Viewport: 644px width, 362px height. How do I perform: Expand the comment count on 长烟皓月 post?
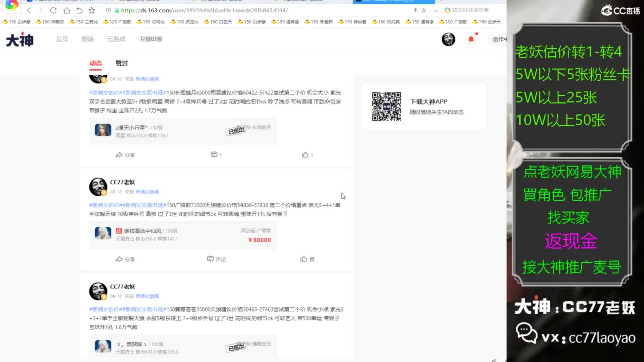216,155
